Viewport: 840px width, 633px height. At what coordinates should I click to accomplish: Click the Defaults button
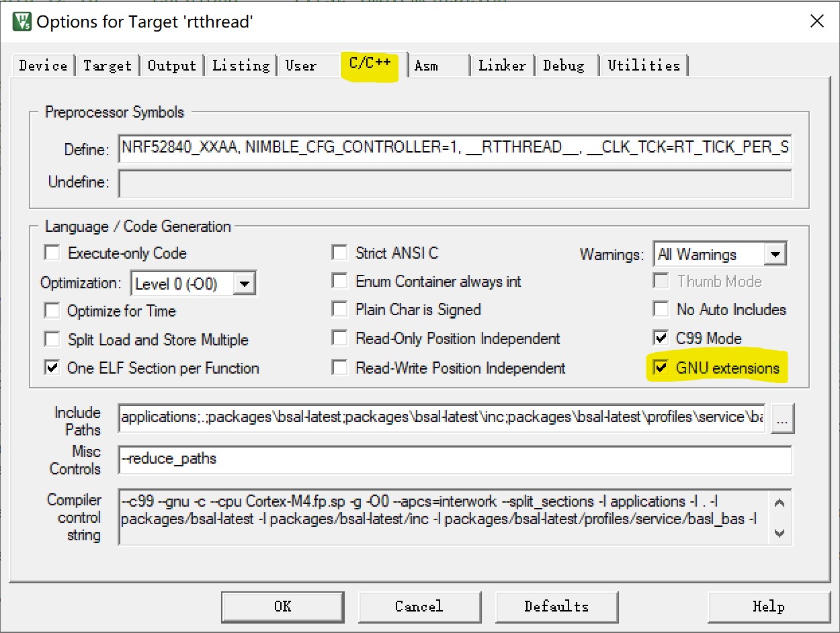point(556,606)
